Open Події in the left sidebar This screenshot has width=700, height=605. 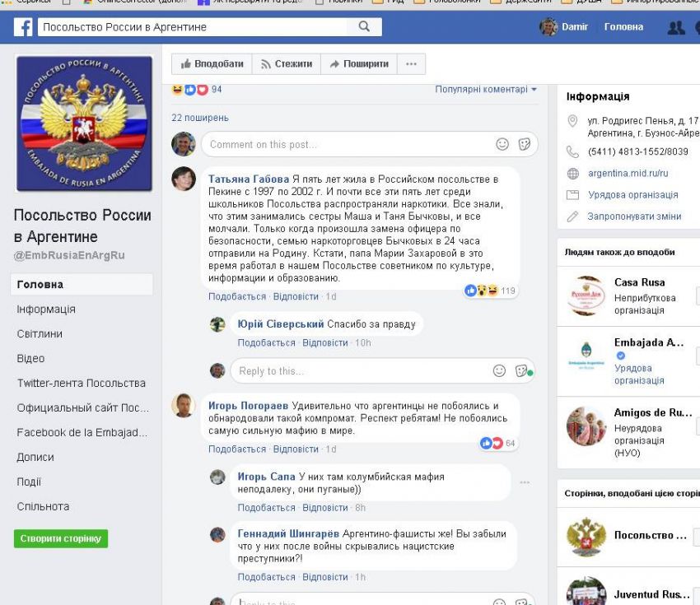[29, 482]
